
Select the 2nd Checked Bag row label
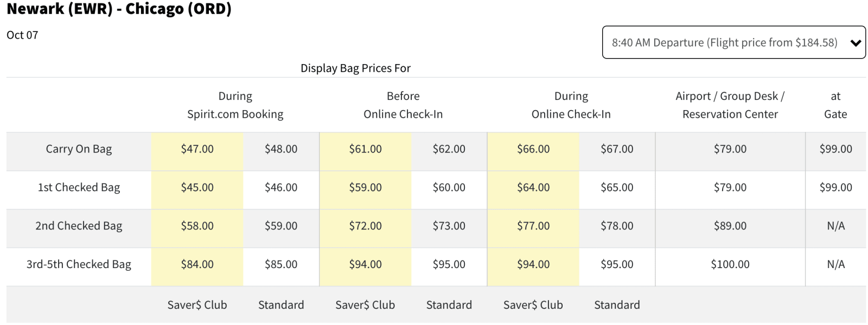click(x=79, y=226)
